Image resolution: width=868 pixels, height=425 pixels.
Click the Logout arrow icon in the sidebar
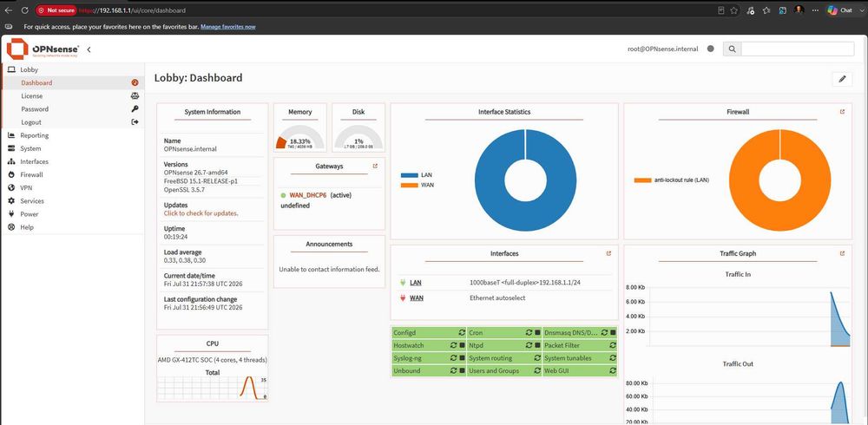[135, 122]
